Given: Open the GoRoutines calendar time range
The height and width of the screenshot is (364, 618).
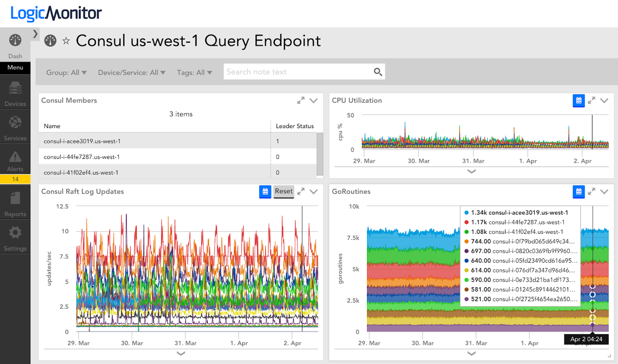Looking at the screenshot, I should click(579, 192).
